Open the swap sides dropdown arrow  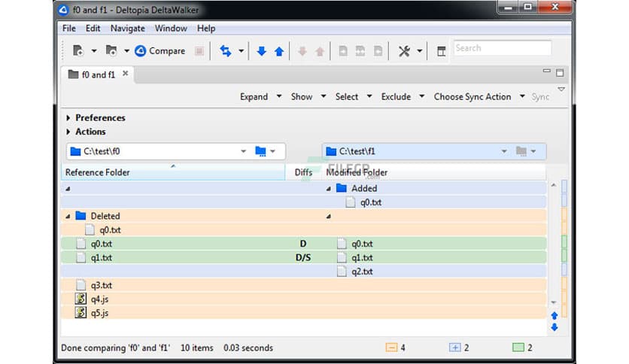point(241,51)
